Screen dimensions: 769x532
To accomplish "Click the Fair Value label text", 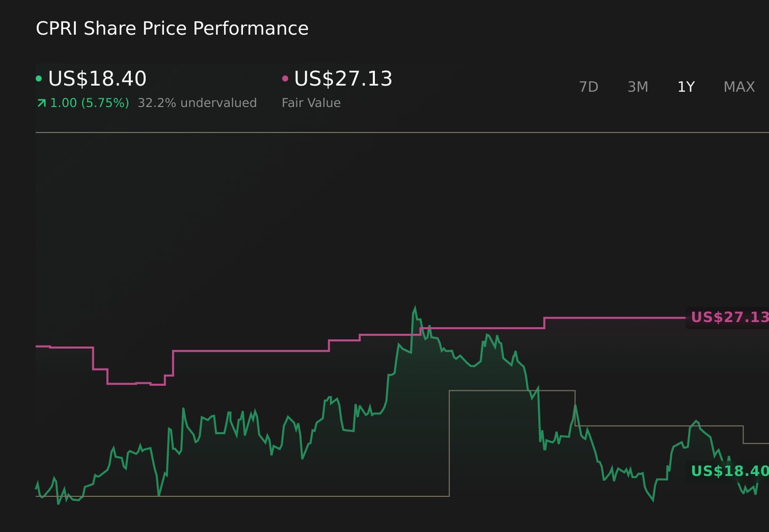I will point(311,103).
